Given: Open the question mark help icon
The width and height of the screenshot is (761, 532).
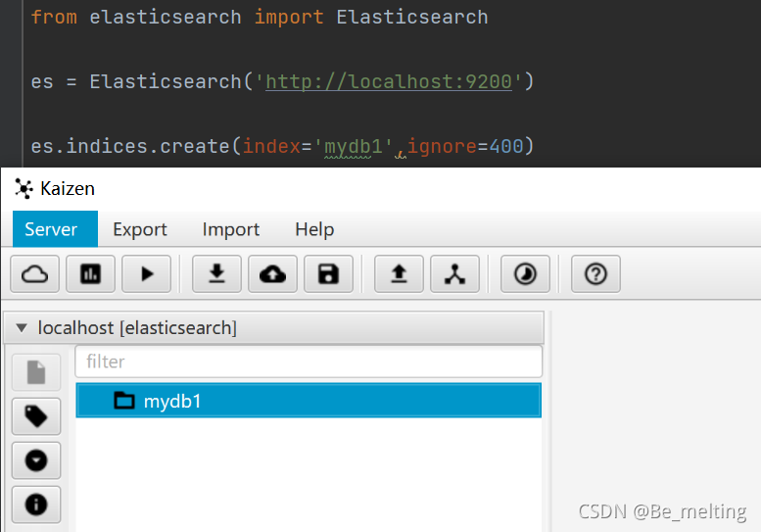Looking at the screenshot, I should [x=595, y=274].
